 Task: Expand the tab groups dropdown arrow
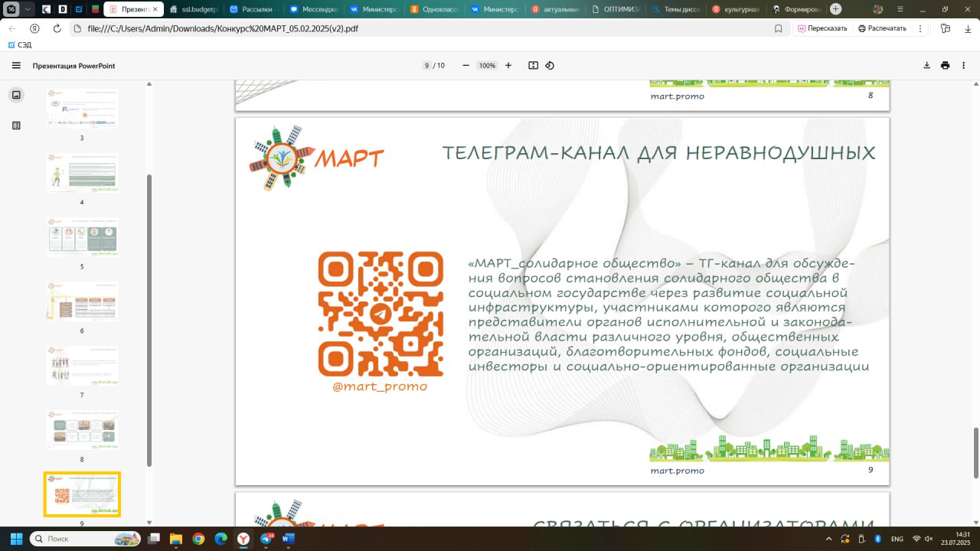tap(28, 9)
